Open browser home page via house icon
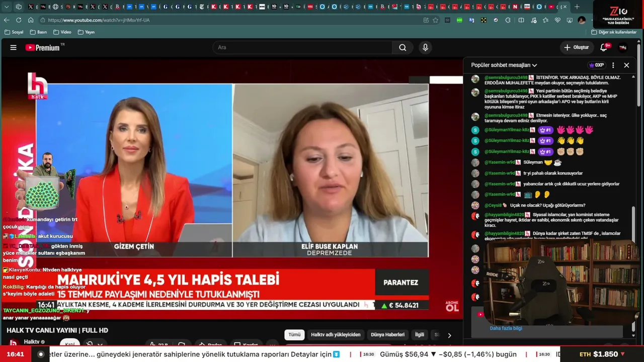The height and width of the screenshot is (362, 644). [x=31, y=20]
